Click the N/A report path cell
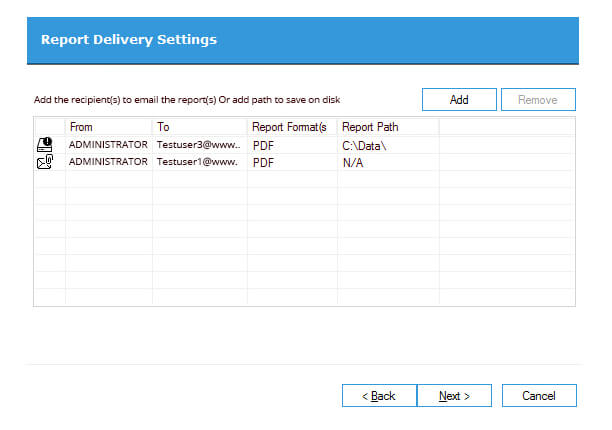This screenshot has width=612, height=430. 388,162
